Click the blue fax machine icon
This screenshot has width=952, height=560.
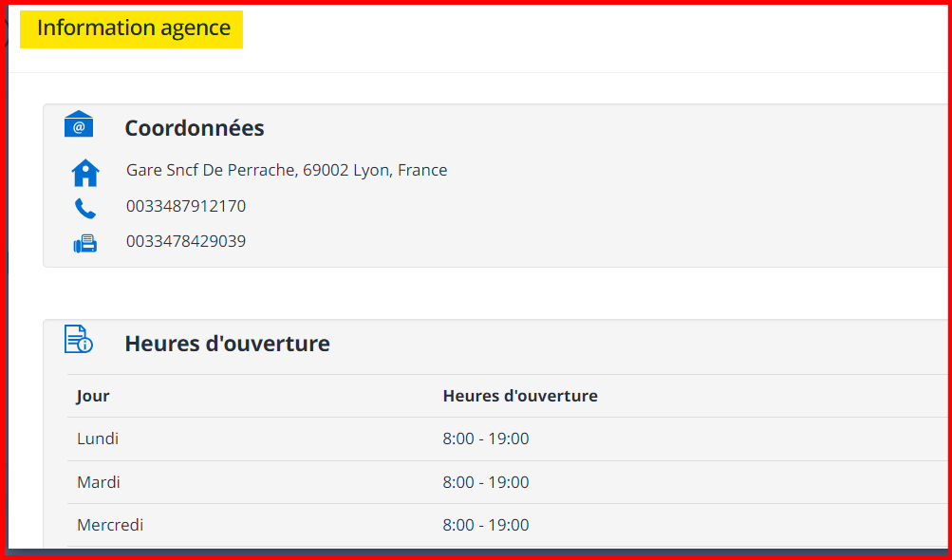[x=85, y=244]
